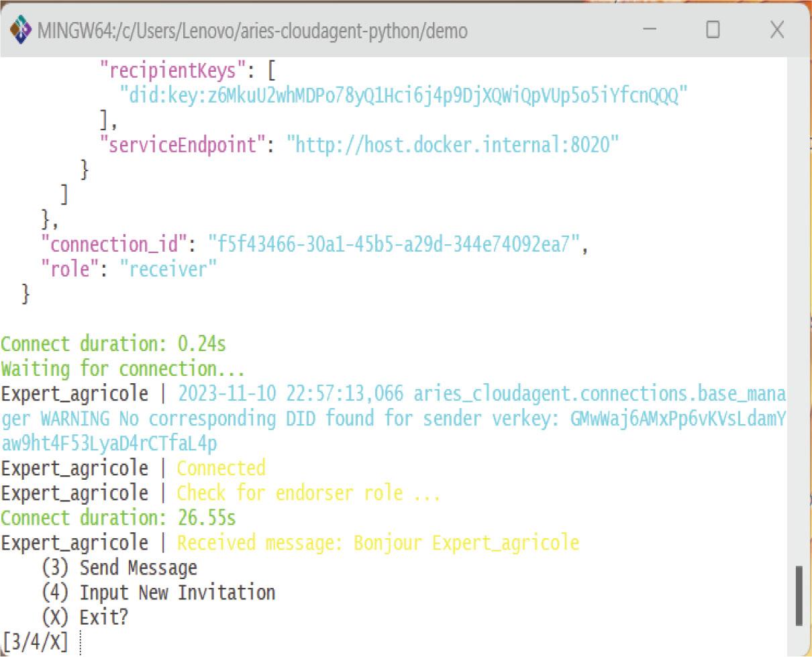
Task: Click the "(4) Input New Invitation" option line
Action: (158, 593)
